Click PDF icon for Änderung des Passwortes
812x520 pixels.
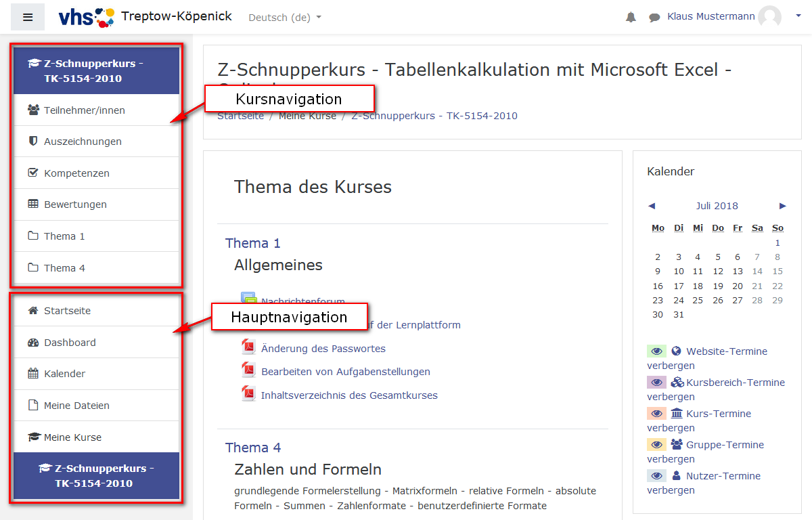click(x=248, y=347)
